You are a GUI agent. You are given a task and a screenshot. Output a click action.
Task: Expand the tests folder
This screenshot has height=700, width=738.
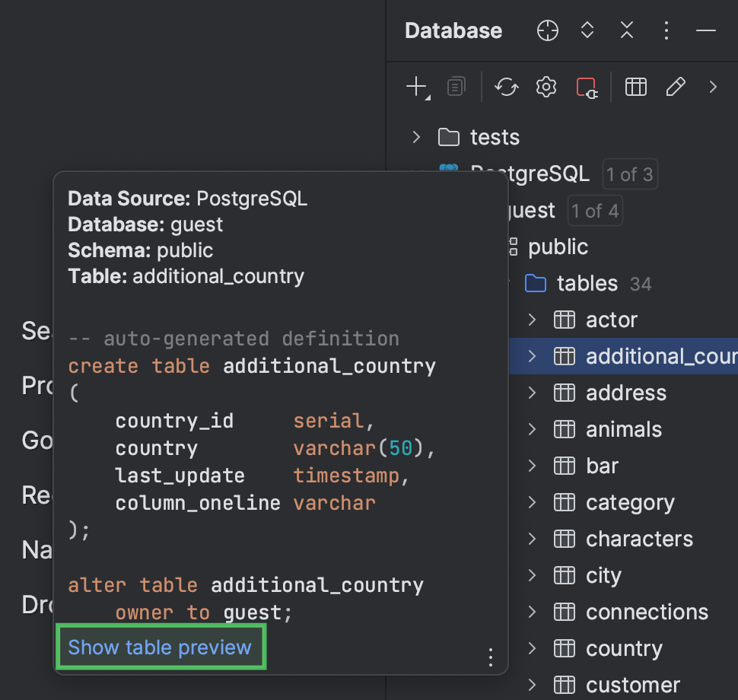(x=415, y=137)
